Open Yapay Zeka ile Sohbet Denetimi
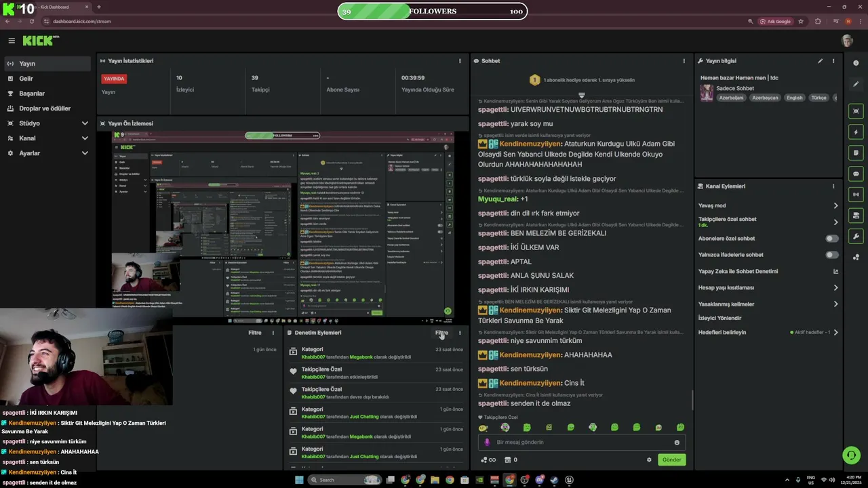 point(768,271)
